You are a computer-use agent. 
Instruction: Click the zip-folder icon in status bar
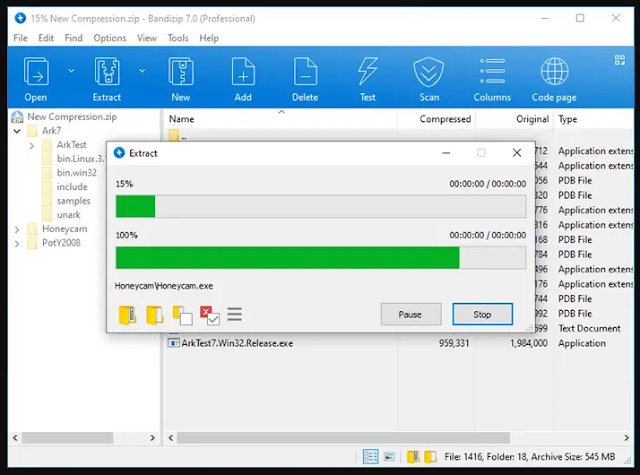pyautogui.click(x=413, y=457)
